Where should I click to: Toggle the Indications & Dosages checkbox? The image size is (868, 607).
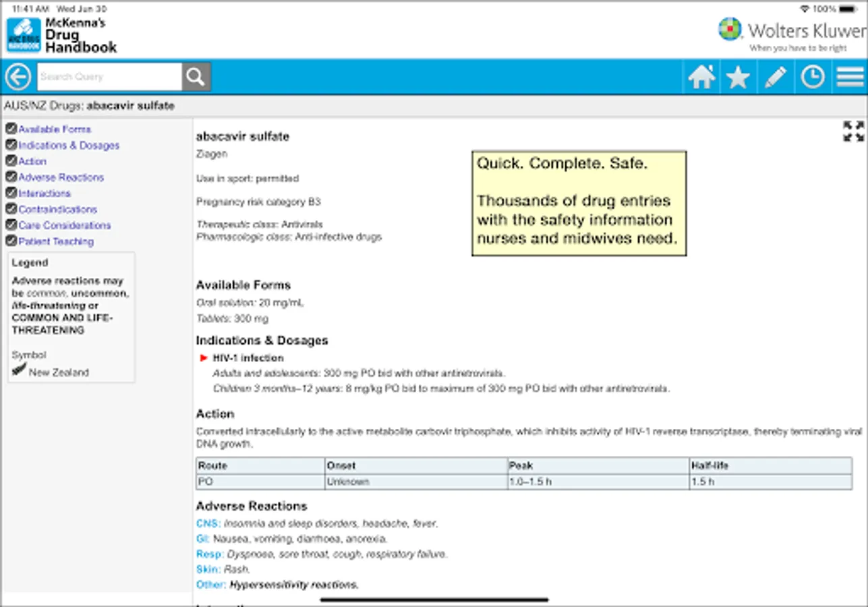[x=11, y=145]
